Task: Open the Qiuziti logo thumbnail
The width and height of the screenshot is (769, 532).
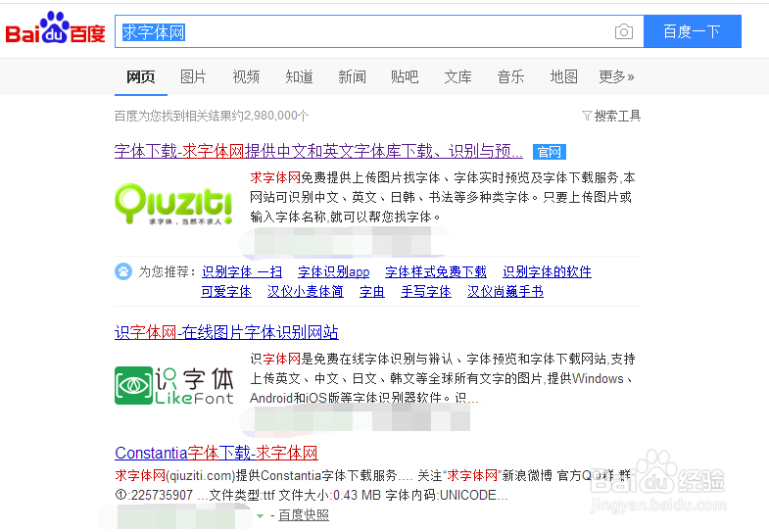Action: click(x=173, y=205)
